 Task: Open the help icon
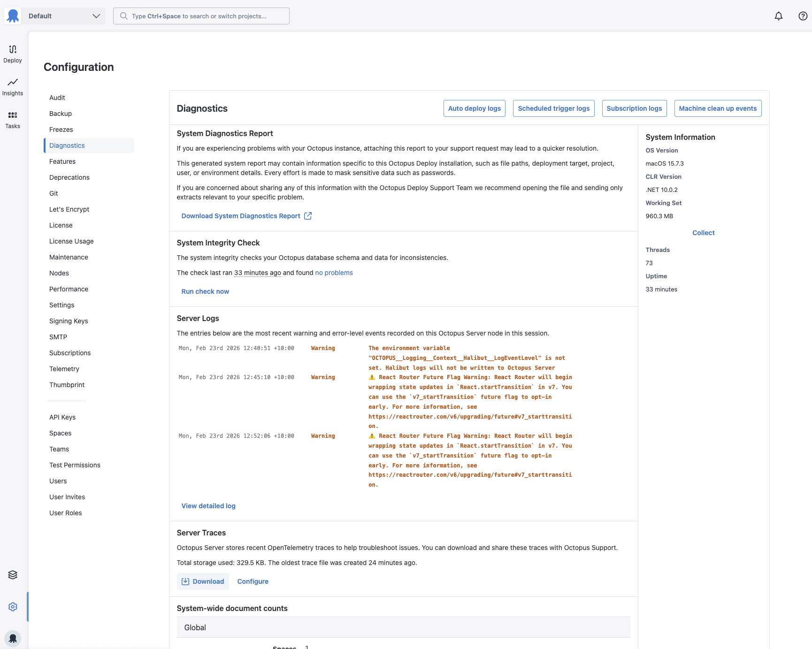(x=803, y=15)
